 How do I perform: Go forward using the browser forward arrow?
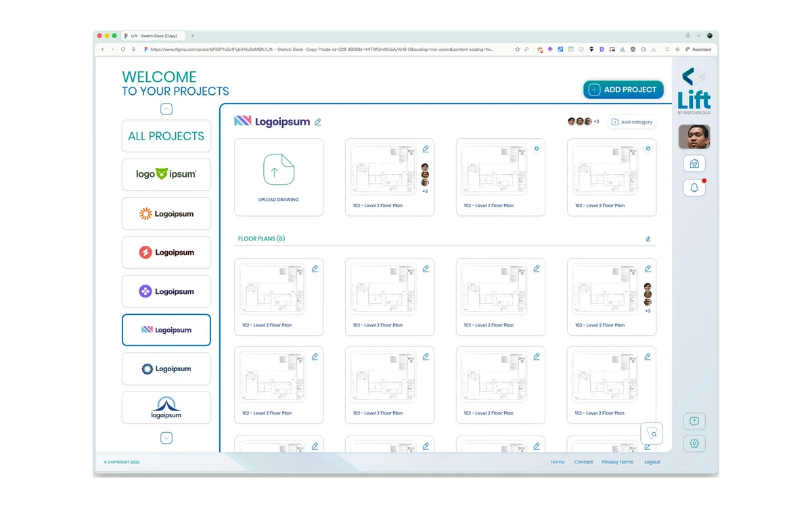112,49
